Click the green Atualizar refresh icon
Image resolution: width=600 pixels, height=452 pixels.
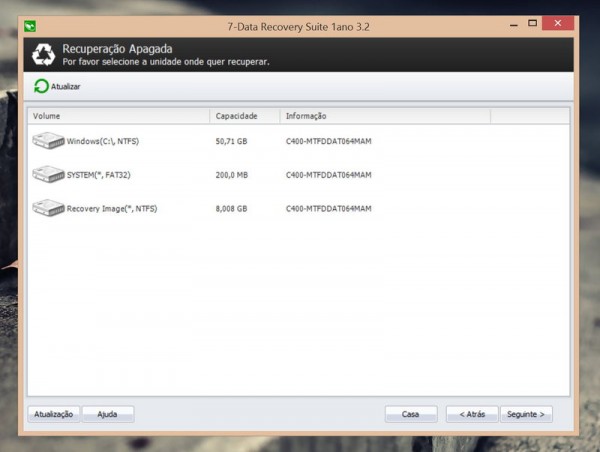(41, 86)
